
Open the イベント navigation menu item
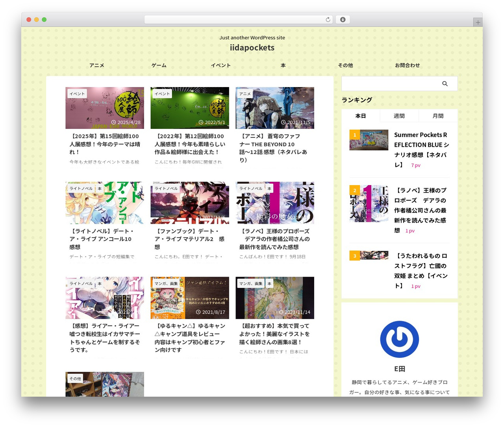point(220,65)
